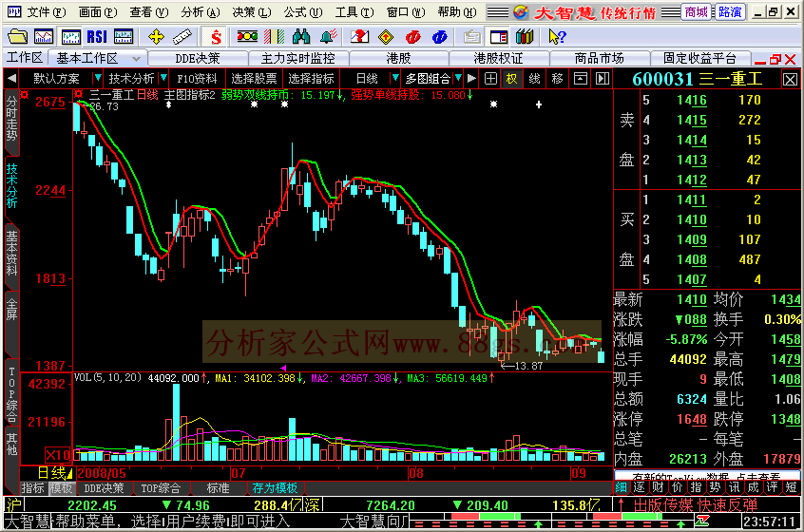Click the TopView new data notification bar
Image resolution: width=804 pixels, height=532 pixels.
pos(705,476)
